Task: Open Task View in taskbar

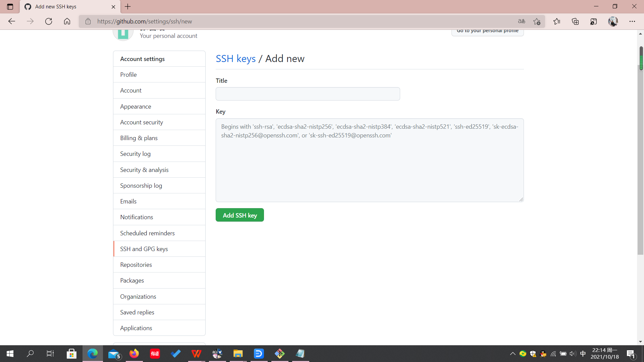Action: (x=50, y=354)
